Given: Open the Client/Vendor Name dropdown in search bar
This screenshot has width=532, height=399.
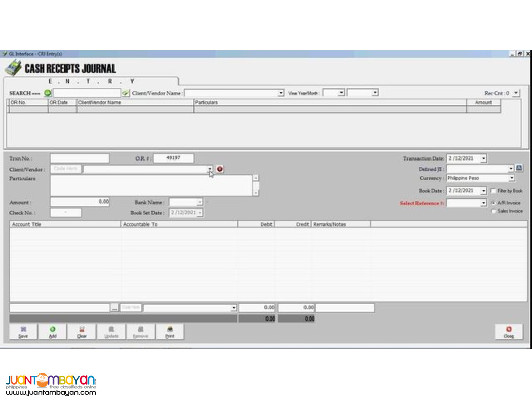Looking at the screenshot, I should point(281,93).
